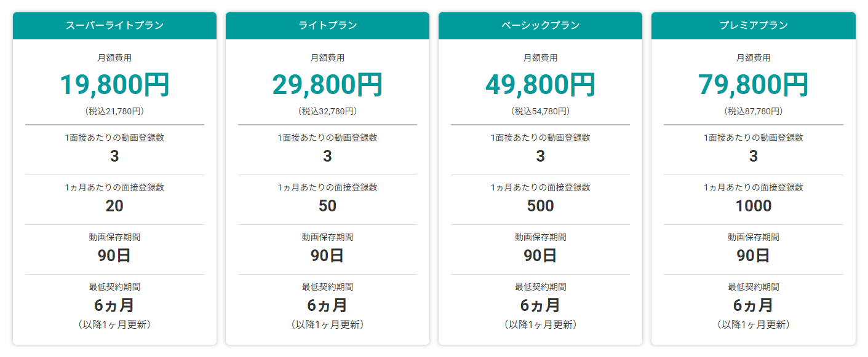Image resolution: width=868 pixels, height=357 pixels.
Task: Click the 50 interviews per month value
Action: (x=327, y=206)
